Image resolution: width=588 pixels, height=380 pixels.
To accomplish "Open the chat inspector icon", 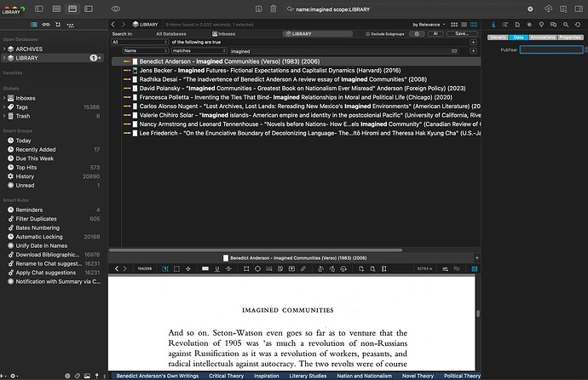I will (553, 25).
